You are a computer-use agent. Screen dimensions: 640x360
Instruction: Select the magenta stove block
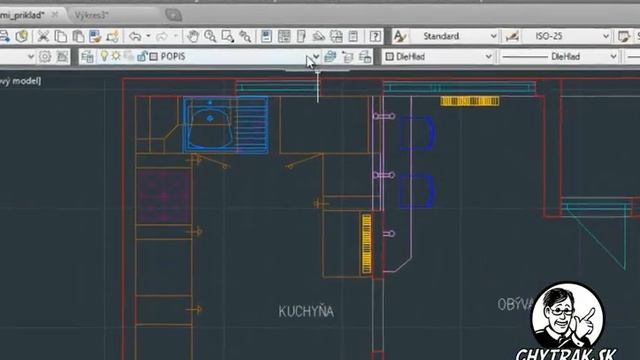click(x=164, y=197)
